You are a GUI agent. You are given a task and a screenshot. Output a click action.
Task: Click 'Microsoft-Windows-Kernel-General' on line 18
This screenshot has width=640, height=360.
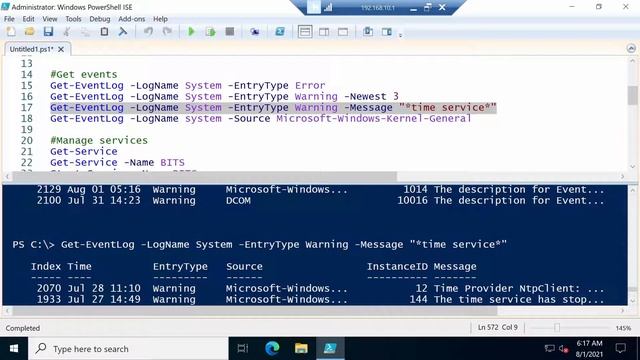373,118
